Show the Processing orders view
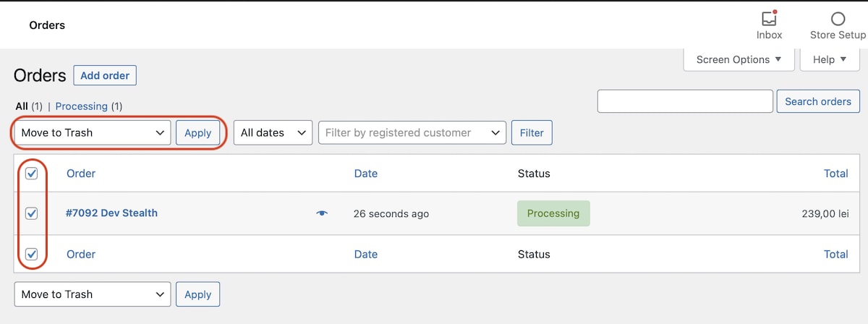The height and width of the screenshot is (324, 868). click(x=81, y=106)
